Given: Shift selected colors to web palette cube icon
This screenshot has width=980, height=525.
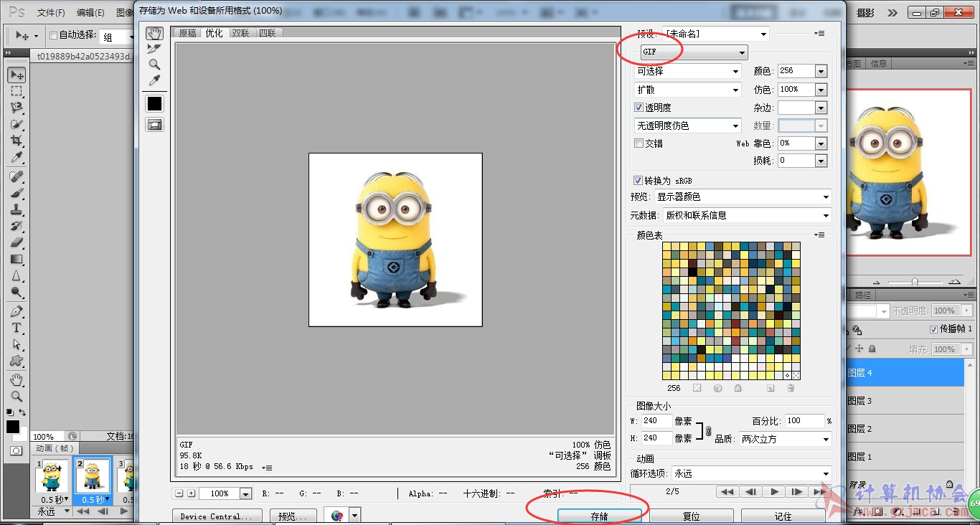Looking at the screenshot, I should [717, 388].
